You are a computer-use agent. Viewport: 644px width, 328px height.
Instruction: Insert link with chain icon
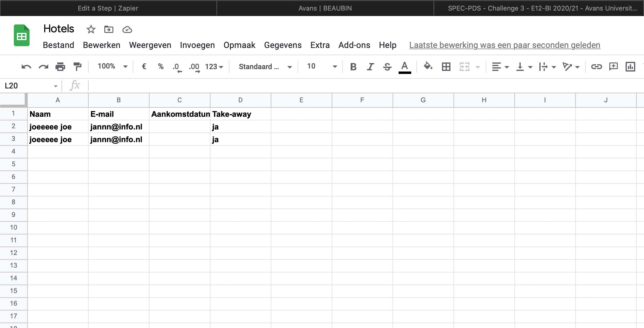point(596,67)
